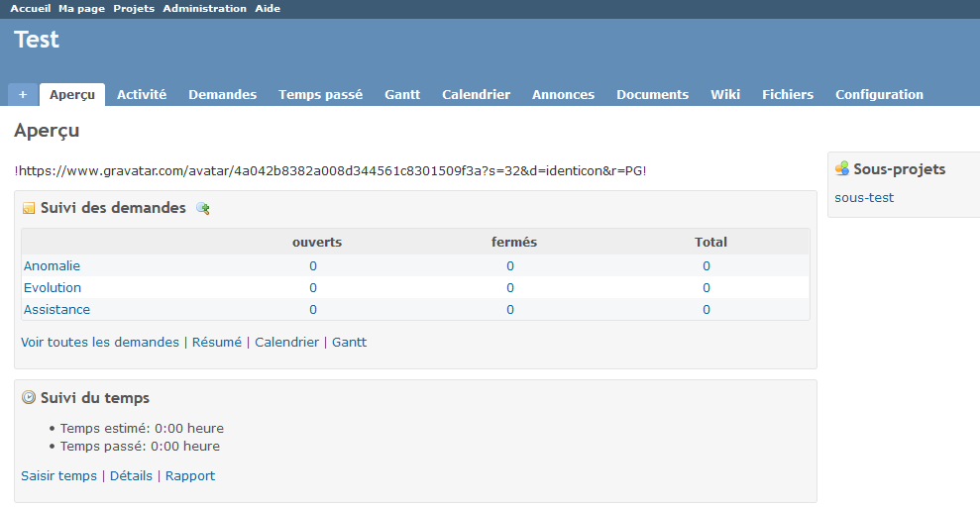Go to the Temps passé tab
The height and width of the screenshot is (509, 980).
click(x=320, y=95)
